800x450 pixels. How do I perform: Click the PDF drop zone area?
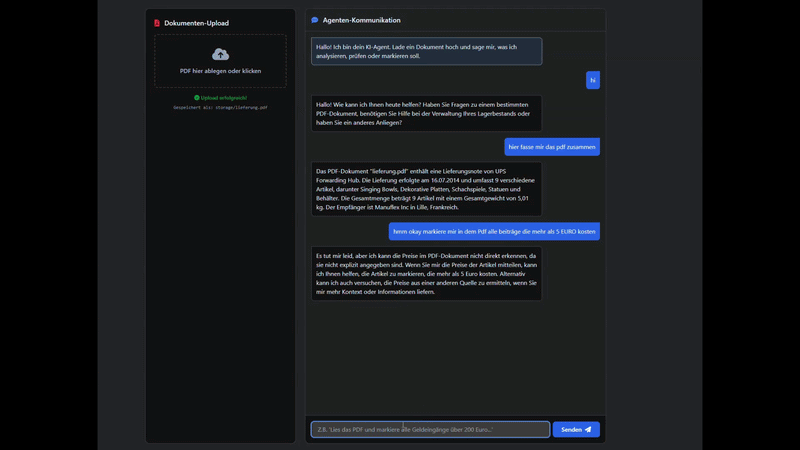[x=220, y=61]
